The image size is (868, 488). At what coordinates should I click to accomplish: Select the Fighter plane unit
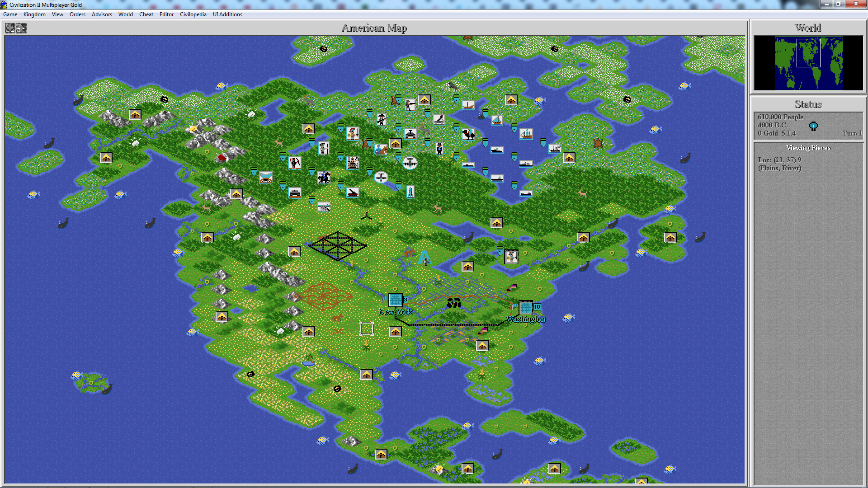(x=381, y=177)
